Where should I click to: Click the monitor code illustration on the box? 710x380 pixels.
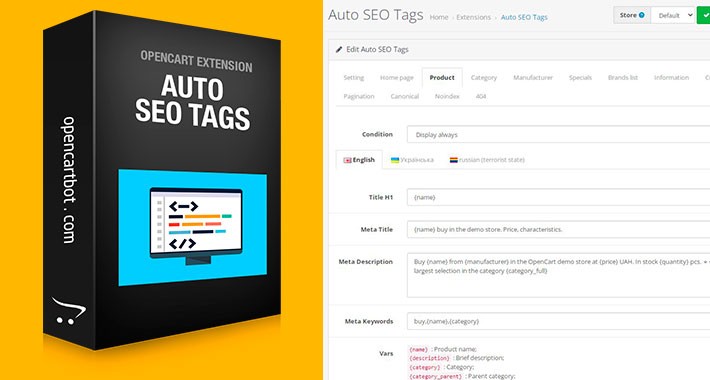(x=196, y=225)
